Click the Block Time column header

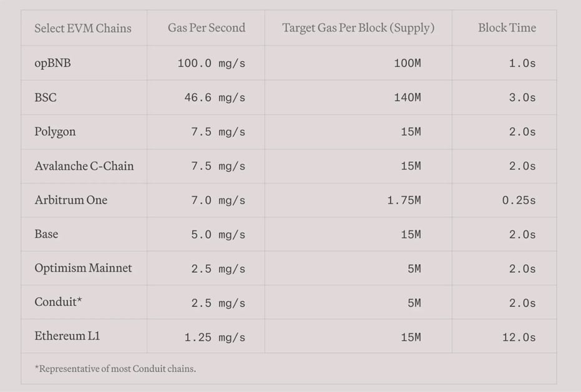coord(507,28)
